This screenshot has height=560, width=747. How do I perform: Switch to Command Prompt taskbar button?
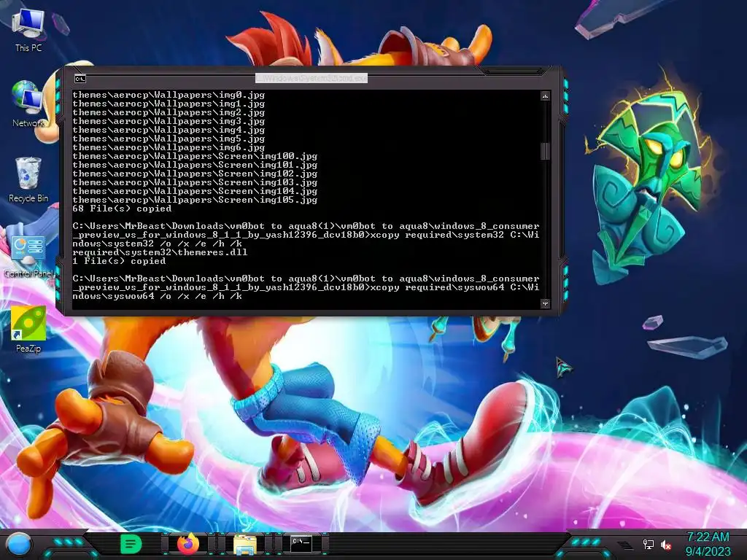point(301,543)
